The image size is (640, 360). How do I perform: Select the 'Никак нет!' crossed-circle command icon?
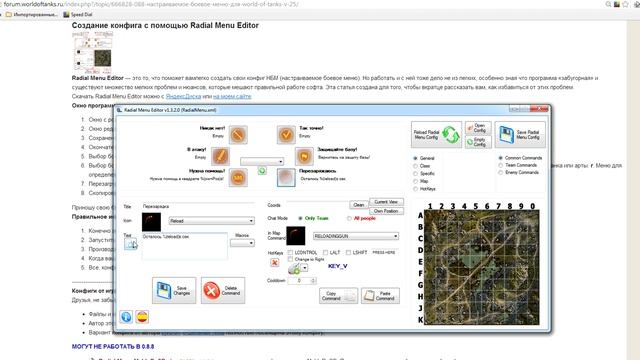(x=238, y=134)
